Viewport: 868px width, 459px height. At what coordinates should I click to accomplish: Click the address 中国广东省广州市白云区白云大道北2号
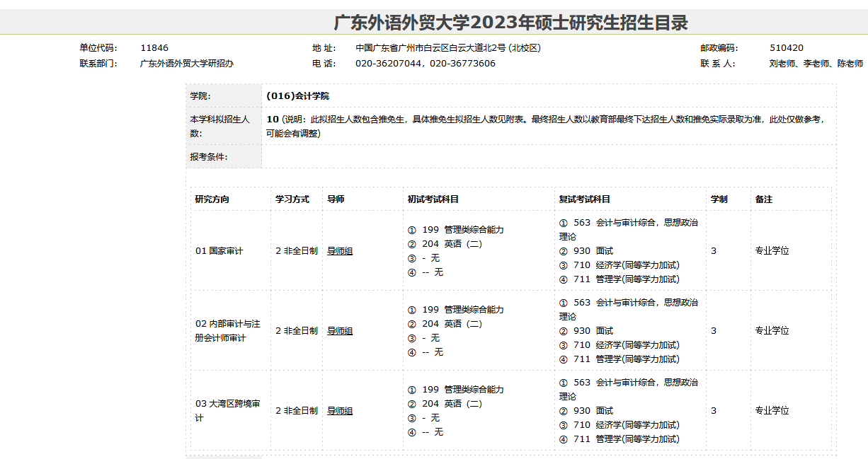(448, 48)
